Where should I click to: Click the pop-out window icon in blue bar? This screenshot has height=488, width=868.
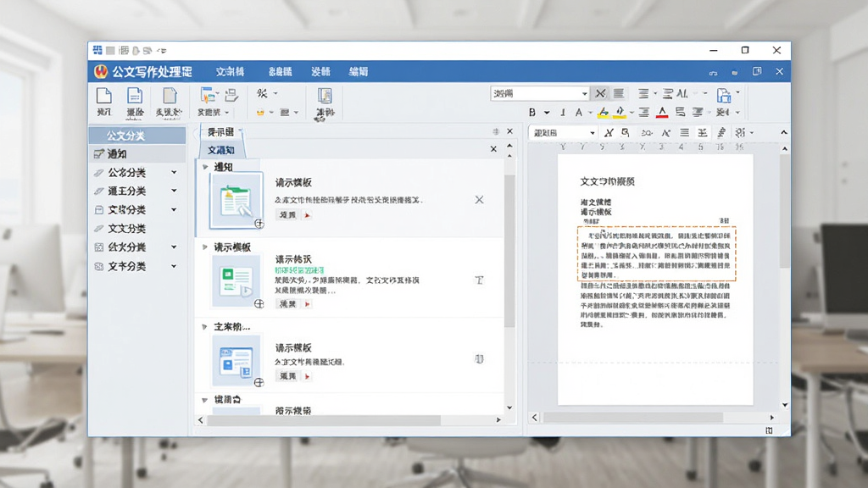(x=757, y=71)
